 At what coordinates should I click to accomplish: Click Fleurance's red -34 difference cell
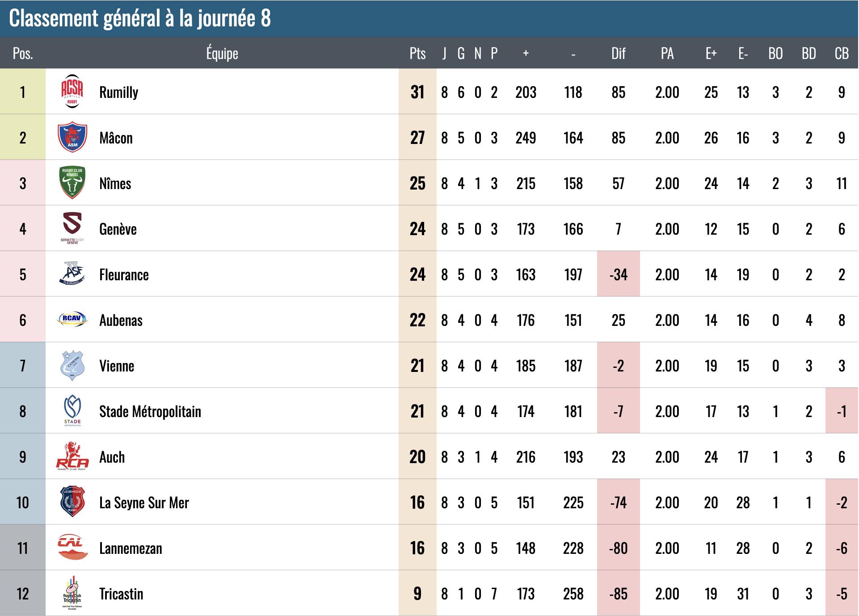tap(618, 274)
